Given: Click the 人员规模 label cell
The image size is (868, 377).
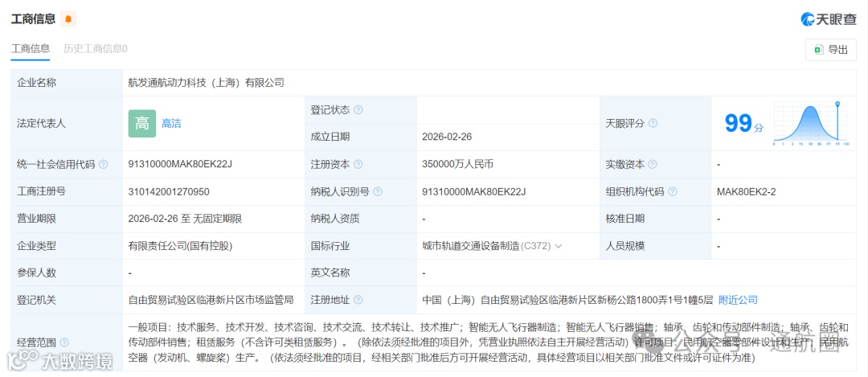Looking at the screenshot, I should [x=656, y=246].
